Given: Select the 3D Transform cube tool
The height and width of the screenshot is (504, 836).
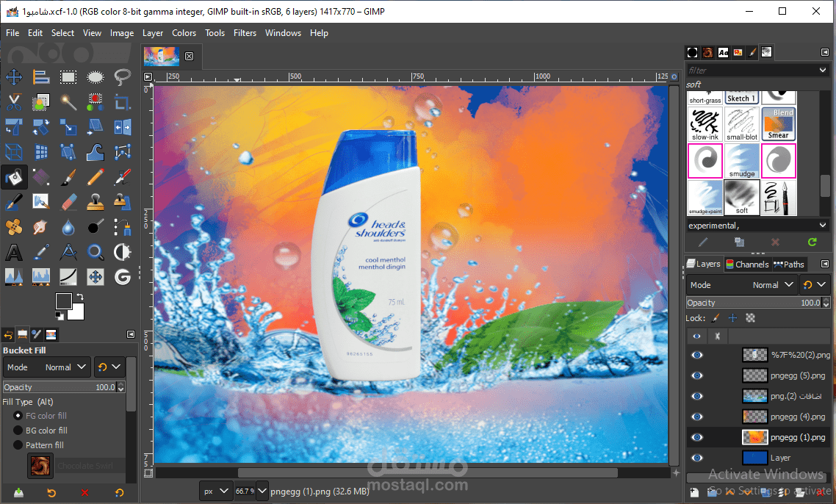Looking at the screenshot, I should (14, 152).
